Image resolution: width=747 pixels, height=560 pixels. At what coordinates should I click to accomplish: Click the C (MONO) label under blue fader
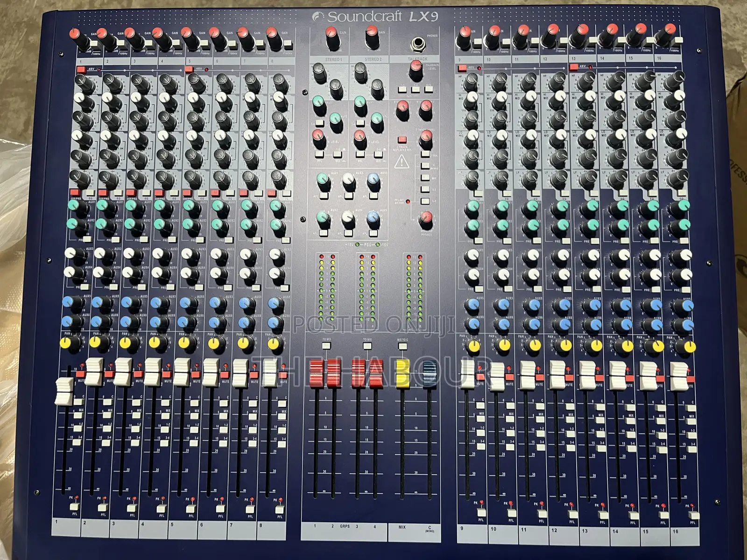pyautogui.click(x=430, y=529)
